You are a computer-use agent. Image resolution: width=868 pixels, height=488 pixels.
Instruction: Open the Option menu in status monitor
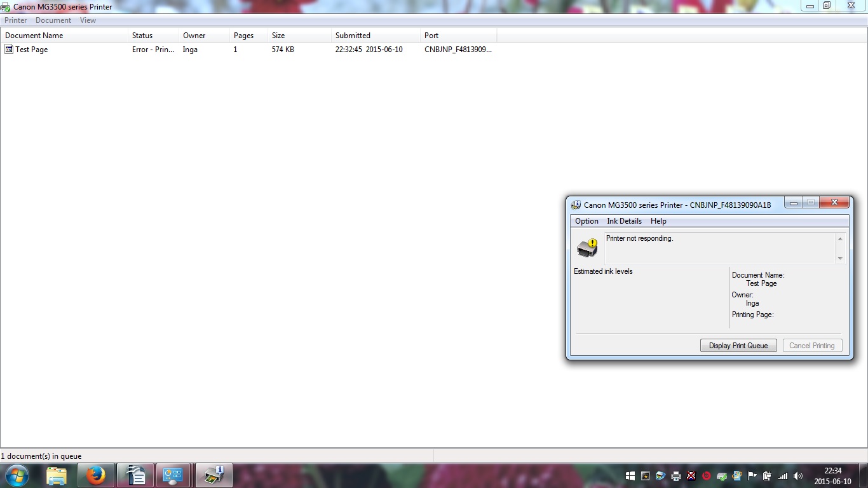click(587, 221)
